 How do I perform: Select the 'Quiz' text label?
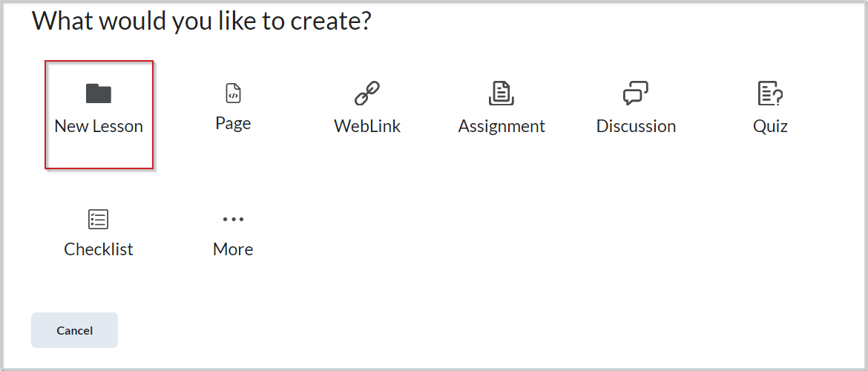pos(770,126)
